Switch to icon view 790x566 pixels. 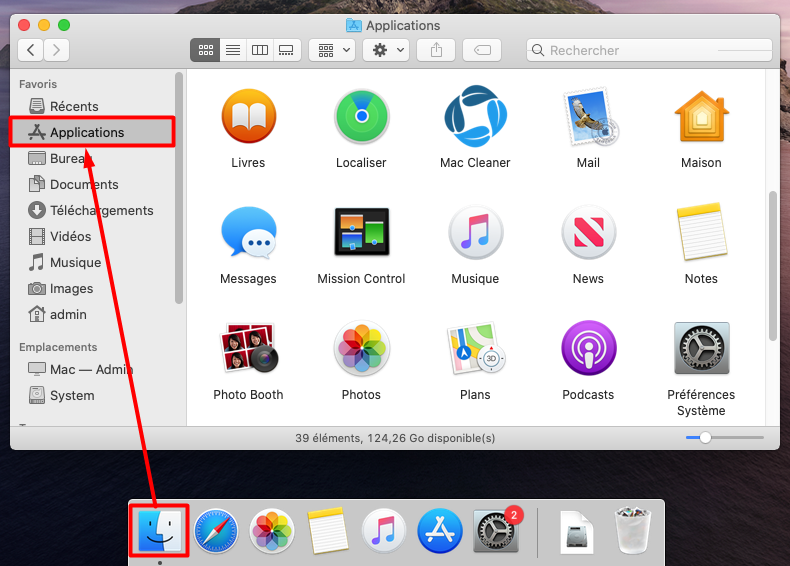click(205, 50)
